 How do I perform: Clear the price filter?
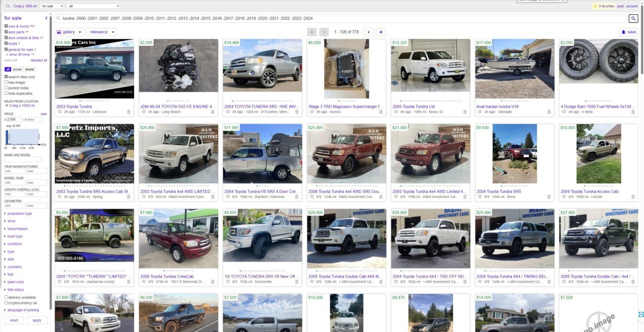pos(44,114)
